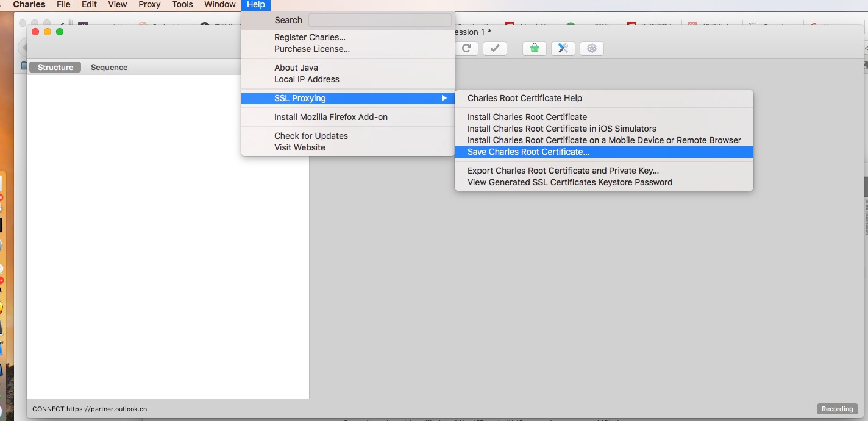Select About Java menu item
This screenshot has height=421, width=868.
[348, 68]
